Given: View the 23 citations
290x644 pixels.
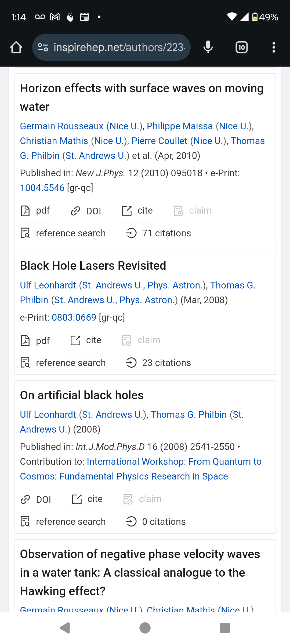Looking at the screenshot, I should click(158, 363).
